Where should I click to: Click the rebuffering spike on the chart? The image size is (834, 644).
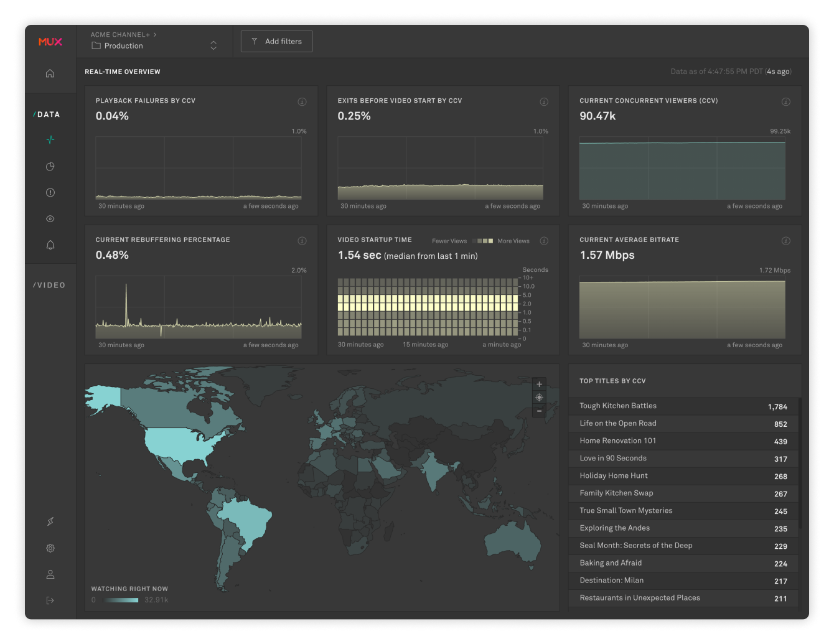(126, 304)
